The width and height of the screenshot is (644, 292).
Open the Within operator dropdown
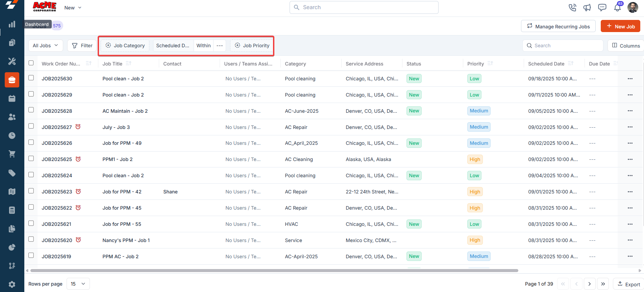(203, 46)
